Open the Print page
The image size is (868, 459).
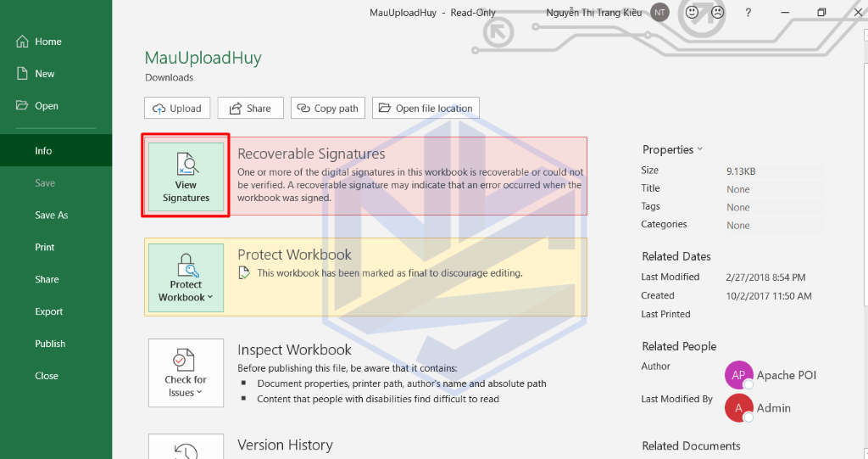tap(56, 247)
